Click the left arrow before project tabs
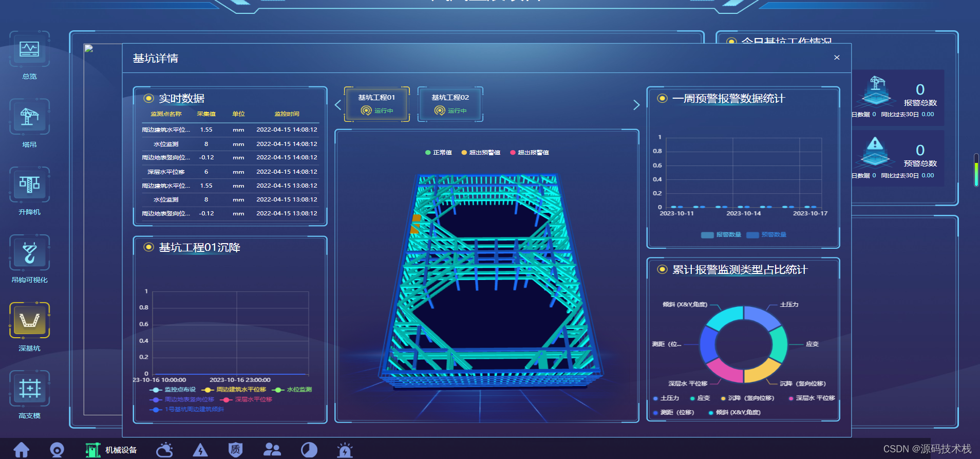The width and height of the screenshot is (980, 459). click(338, 105)
